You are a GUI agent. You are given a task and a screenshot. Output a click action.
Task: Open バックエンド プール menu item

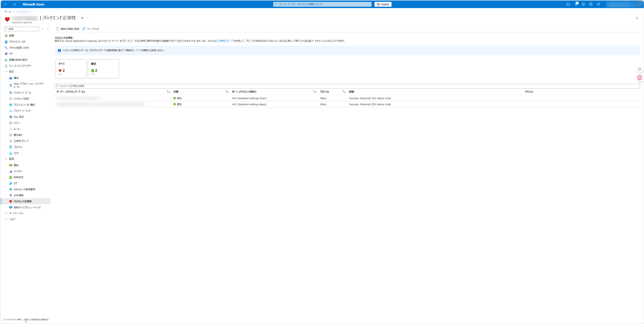(x=22, y=93)
